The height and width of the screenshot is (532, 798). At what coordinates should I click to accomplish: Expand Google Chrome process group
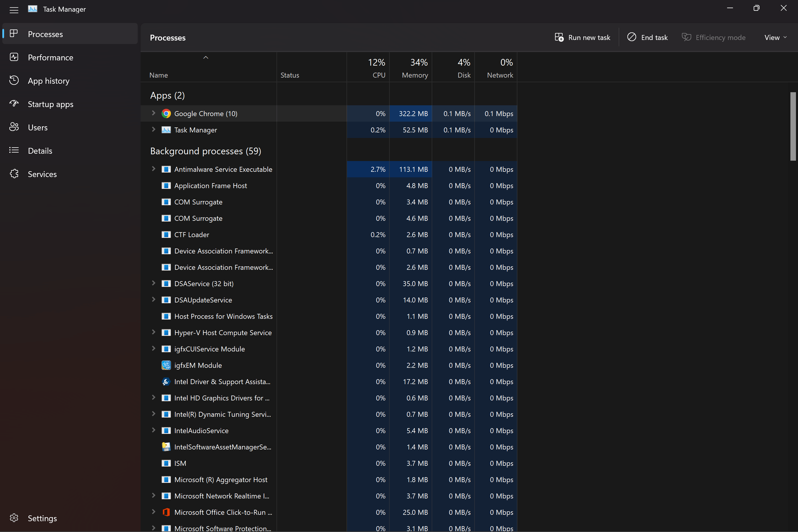coord(153,113)
